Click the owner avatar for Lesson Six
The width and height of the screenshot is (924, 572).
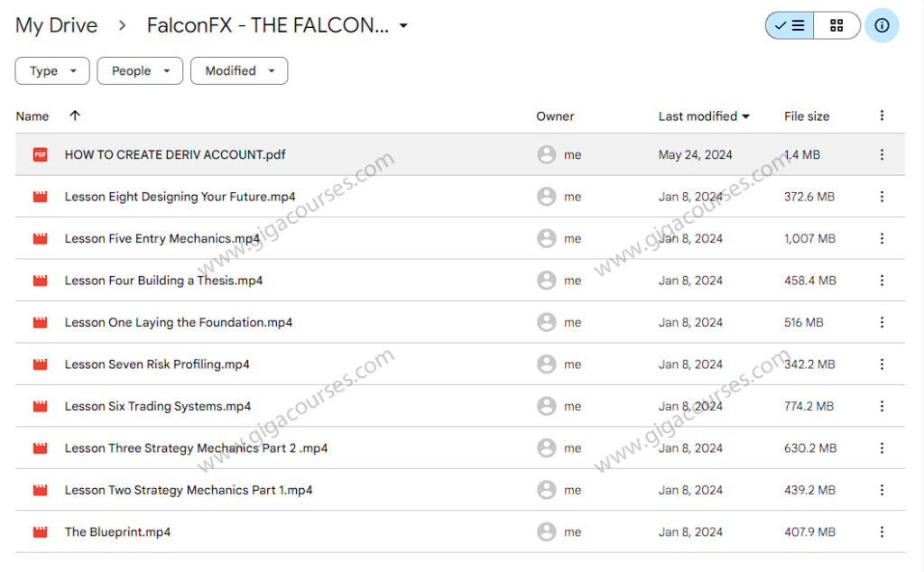click(547, 406)
